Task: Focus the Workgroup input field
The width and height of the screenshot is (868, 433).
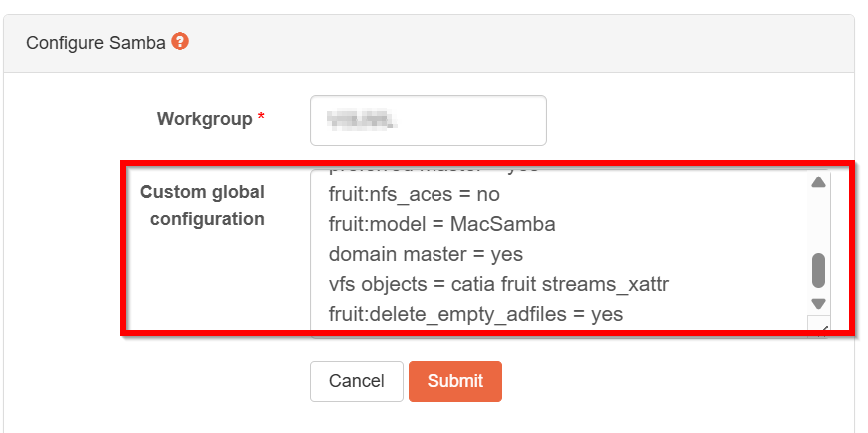Action: pos(428,120)
